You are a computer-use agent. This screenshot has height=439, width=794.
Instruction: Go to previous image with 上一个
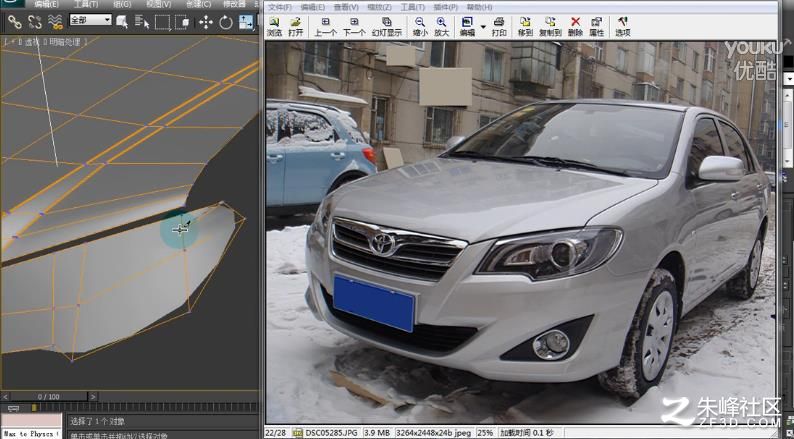pyautogui.click(x=326, y=27)
